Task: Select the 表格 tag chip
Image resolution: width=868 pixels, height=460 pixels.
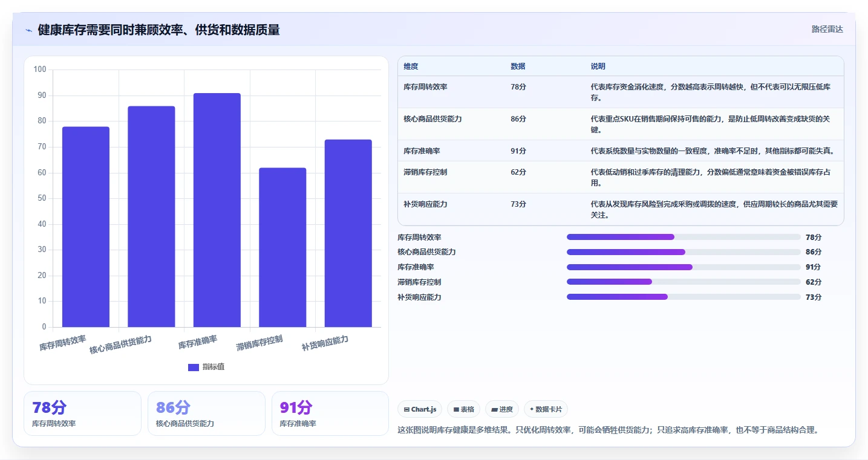Action: tap(463, 409)
